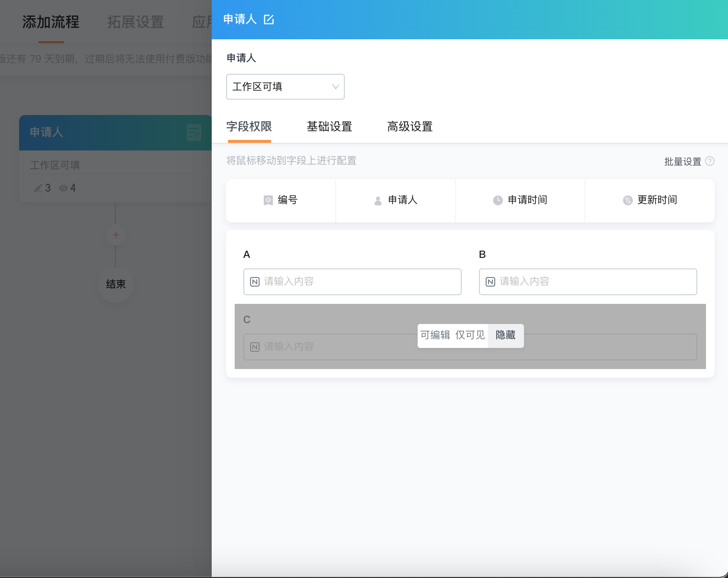
Task: Click the N icon inside field A
Action: pyautogui.click(x=255, y=282)
